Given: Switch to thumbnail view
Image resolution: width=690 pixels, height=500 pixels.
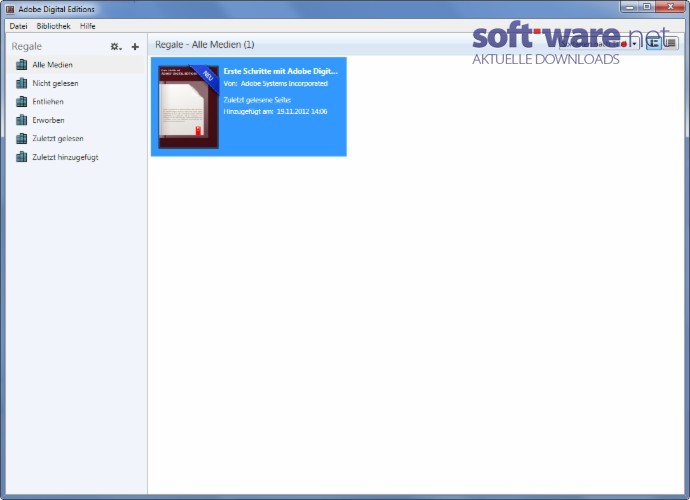Looking at the screenshot, I should point(653,43).
